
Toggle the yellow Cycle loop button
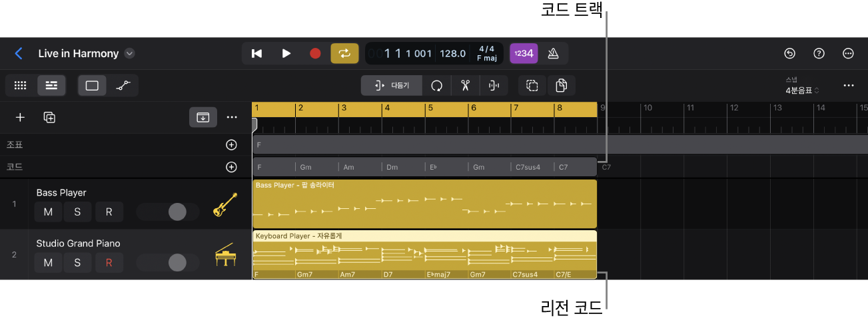pyautogui.click(x=344, y=54)
